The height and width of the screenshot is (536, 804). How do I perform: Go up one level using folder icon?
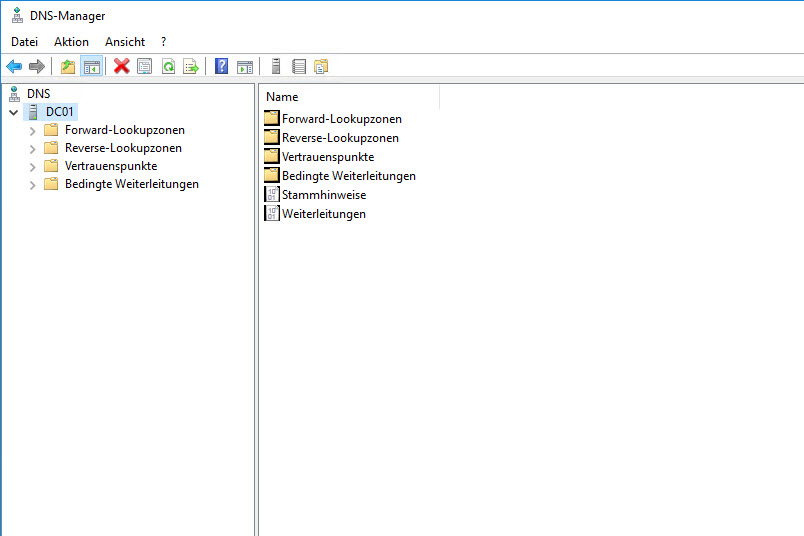(x=68, y=66)
